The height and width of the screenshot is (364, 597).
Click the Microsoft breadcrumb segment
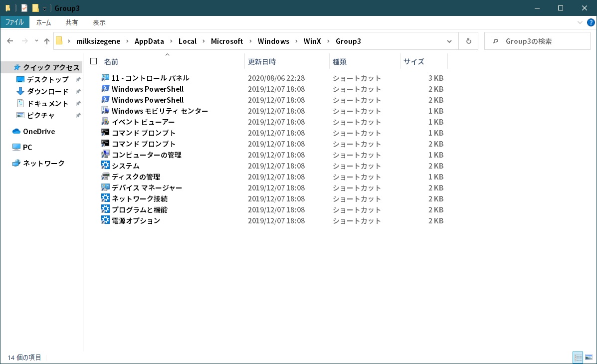227,41
